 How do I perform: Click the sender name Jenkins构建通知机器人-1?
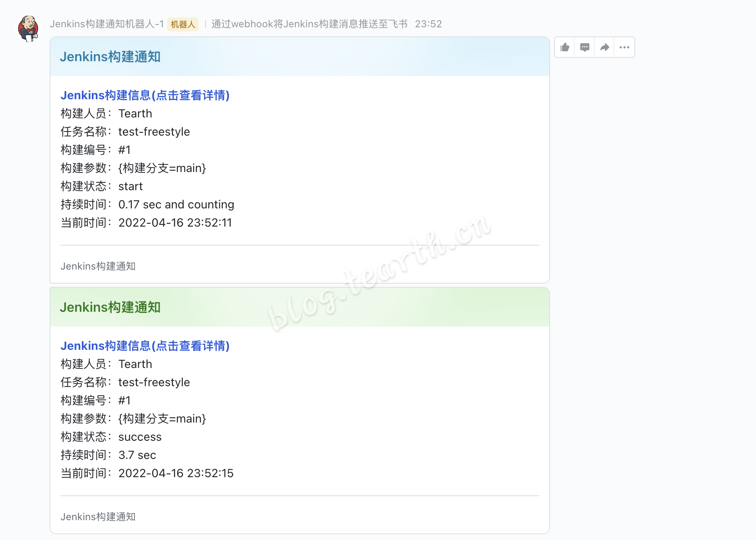click(x=107, y=24)
